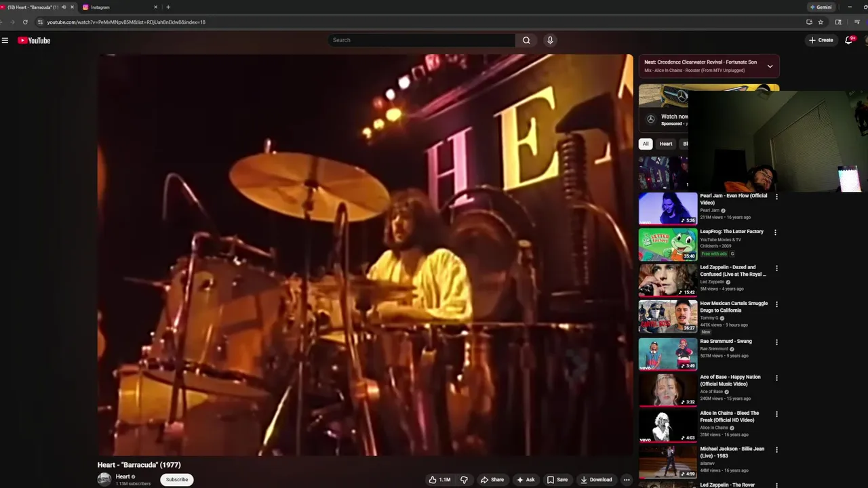
Task: Open options menu for Pearl Jam Even Flow
Action: [776, 197]
